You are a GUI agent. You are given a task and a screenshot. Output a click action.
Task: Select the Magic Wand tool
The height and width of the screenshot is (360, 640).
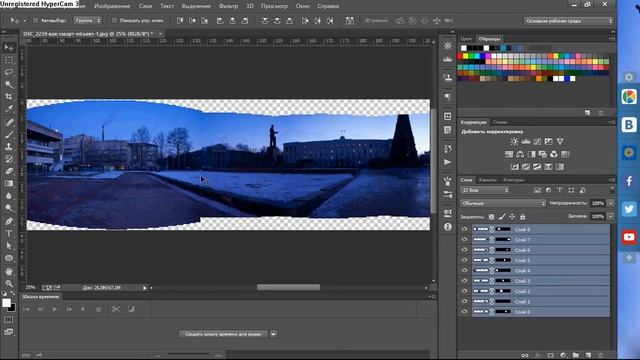tap(9, 84)
